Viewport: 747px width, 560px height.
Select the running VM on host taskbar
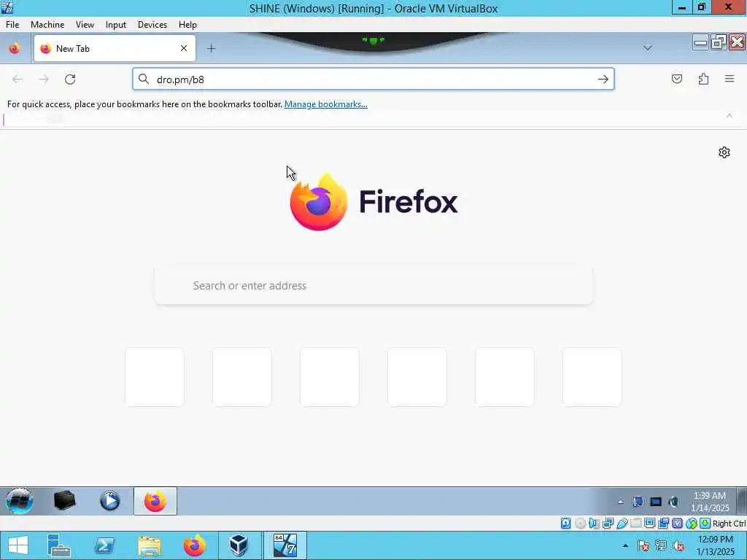point(285,545)
